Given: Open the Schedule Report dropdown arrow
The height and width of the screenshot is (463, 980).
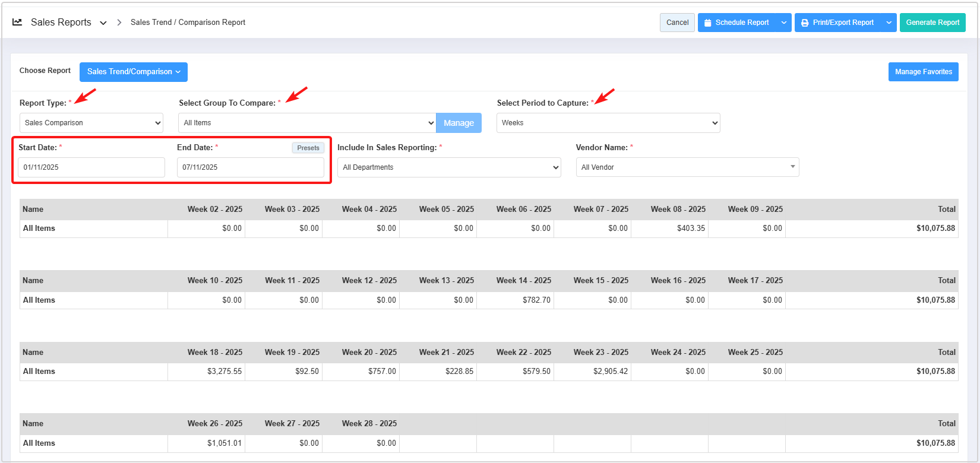Looking at the screenshot, I should (784, 23).
